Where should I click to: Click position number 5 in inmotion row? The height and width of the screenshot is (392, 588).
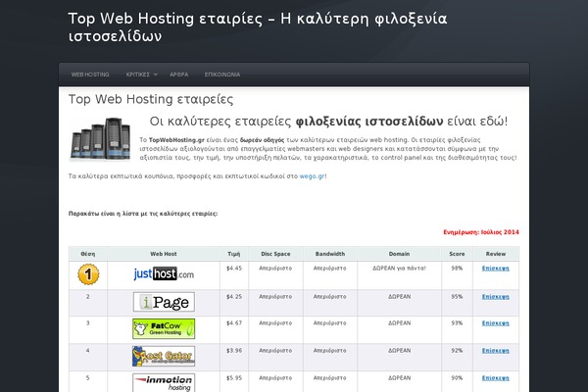88,377
